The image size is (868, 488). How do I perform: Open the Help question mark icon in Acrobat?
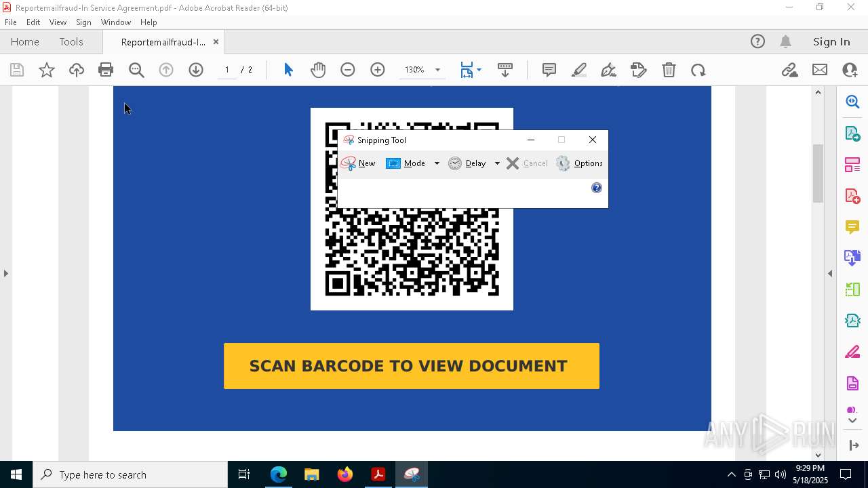(757, 41)
